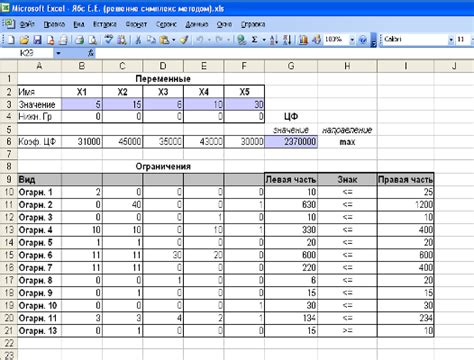Launch the Chart Wizard icon
The height and width of the screenshot is (360, 474).
[x=303, y=40]
